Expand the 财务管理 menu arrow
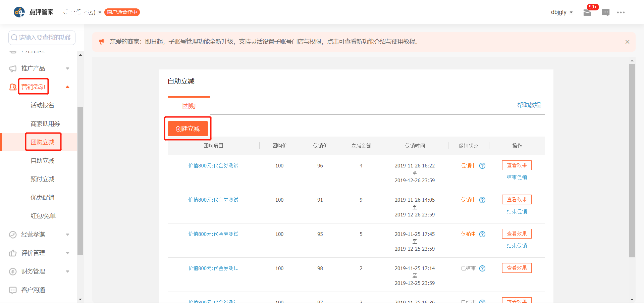This screenshot has height=303, width=644. coord(67,271)
